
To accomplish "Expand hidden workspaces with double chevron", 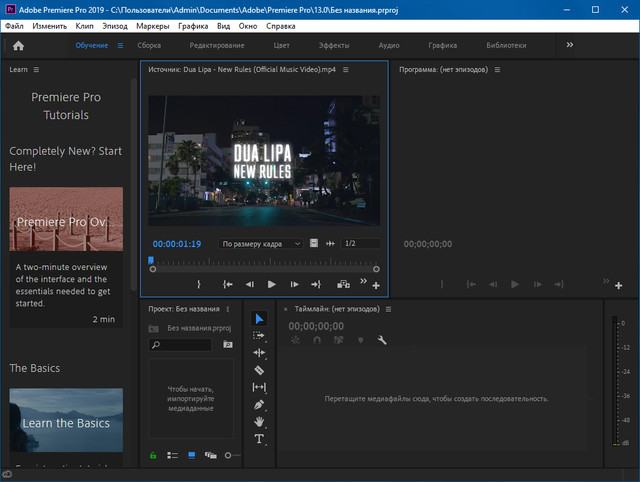I will [x=570, y=45].
